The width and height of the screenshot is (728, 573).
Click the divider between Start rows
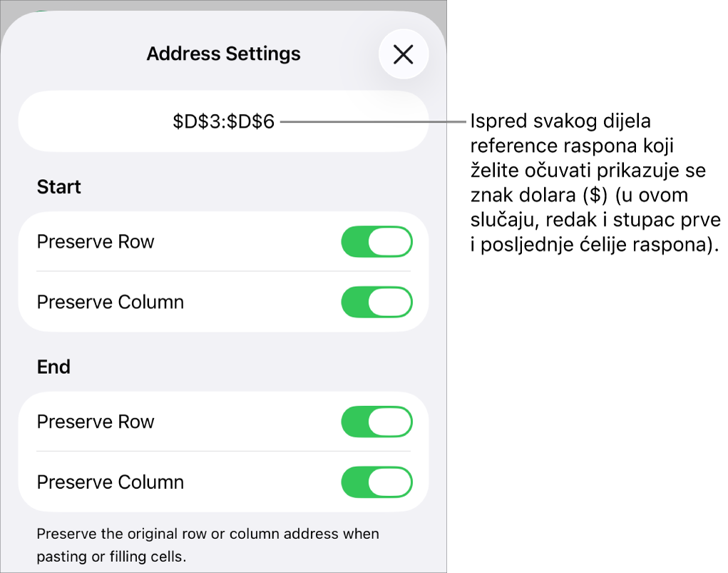(223, 271)
